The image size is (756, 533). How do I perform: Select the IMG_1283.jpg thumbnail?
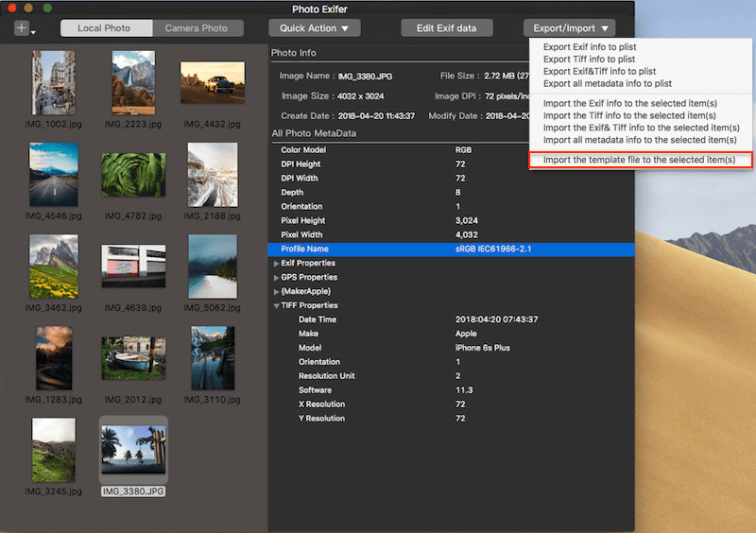pos(54,358)
